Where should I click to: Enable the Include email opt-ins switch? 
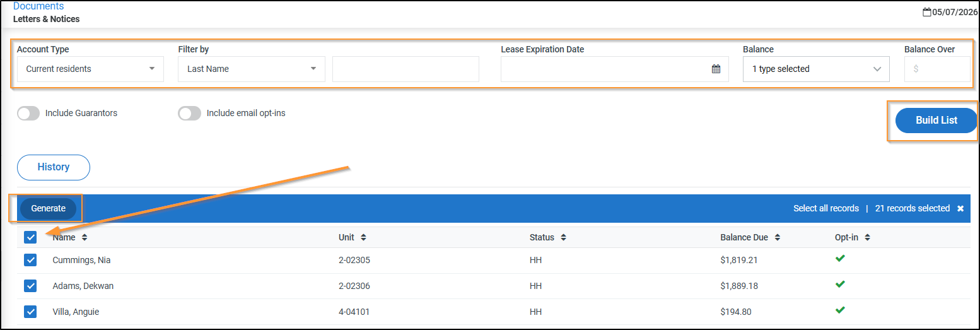tap(190, 114)
